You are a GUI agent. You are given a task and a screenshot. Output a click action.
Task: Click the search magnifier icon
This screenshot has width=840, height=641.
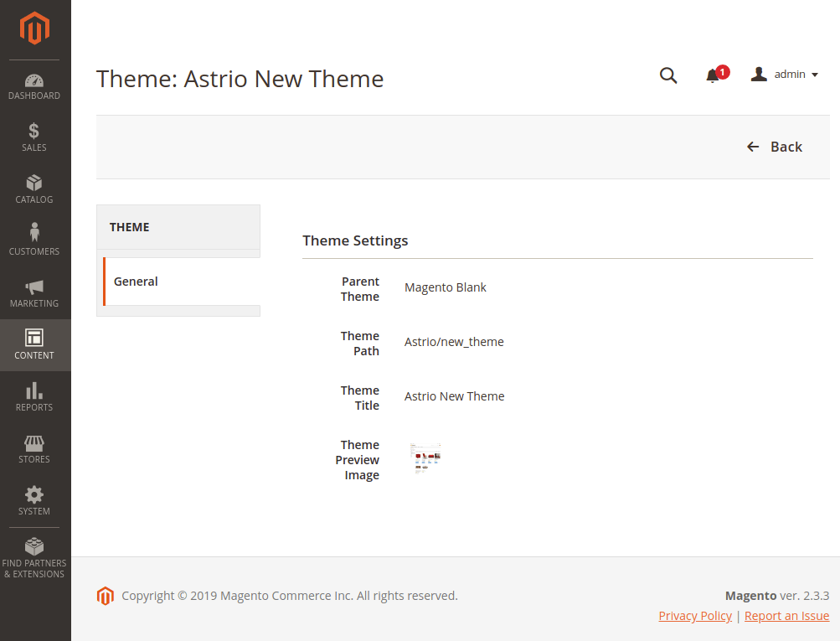click(x=668, y=75)
